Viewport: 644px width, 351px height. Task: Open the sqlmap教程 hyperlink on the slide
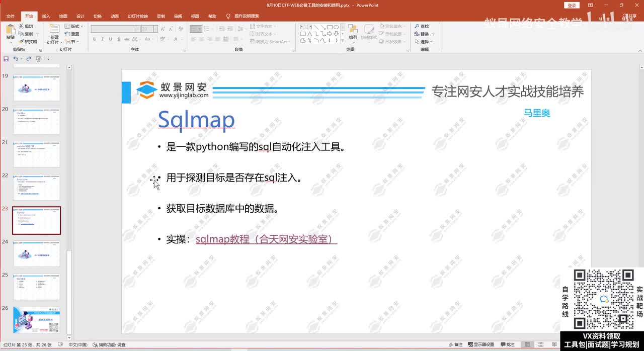(x=266, y=239)
